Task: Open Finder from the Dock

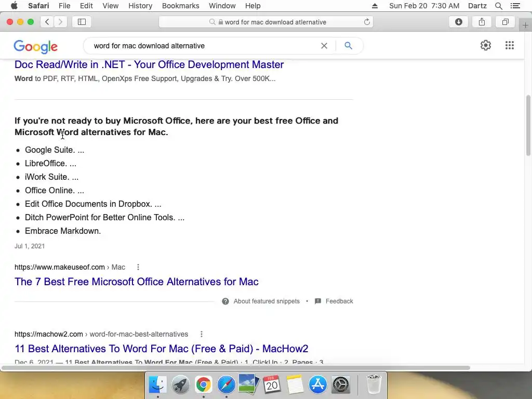Action: (x=158, y=385)
